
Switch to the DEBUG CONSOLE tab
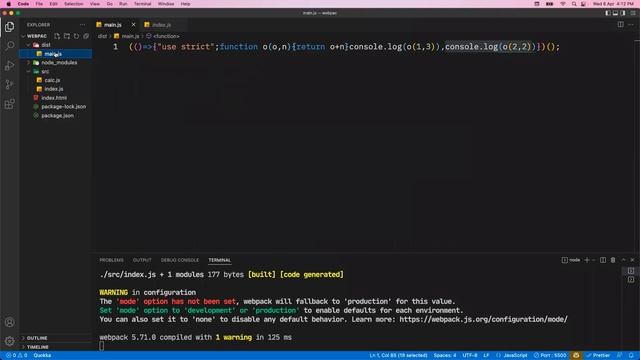[x=180, y=260]
